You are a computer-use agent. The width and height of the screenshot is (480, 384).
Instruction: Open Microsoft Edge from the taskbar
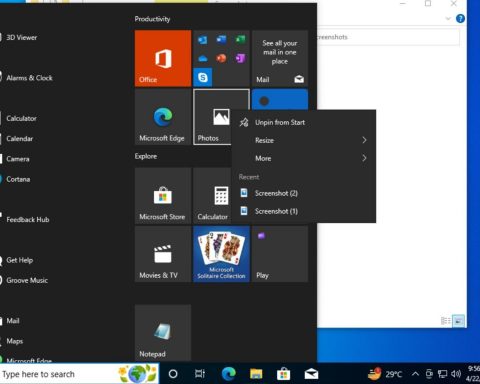point(229,374)
